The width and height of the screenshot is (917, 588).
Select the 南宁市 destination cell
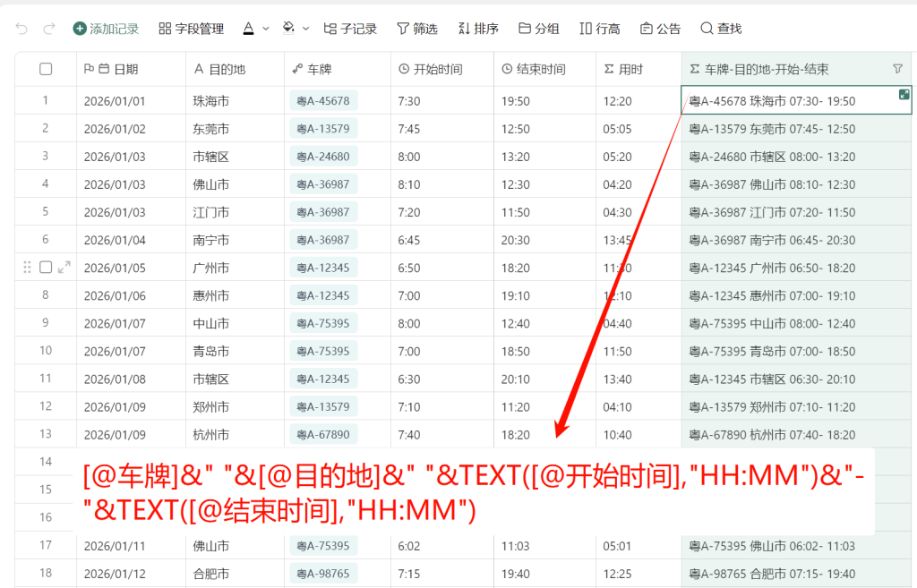[x=236, y=240]
